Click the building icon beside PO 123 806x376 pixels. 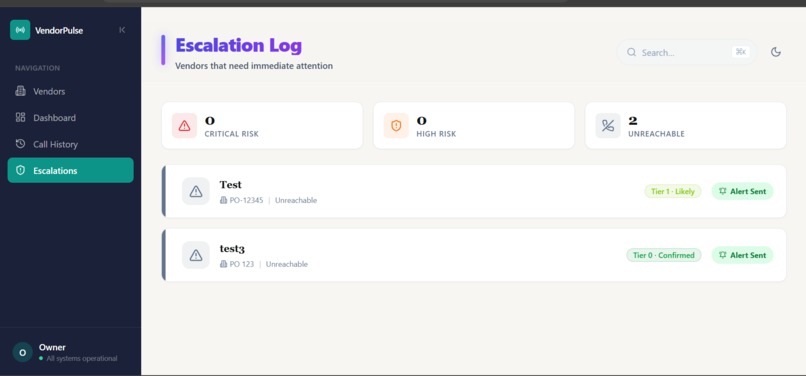point(223,264)
